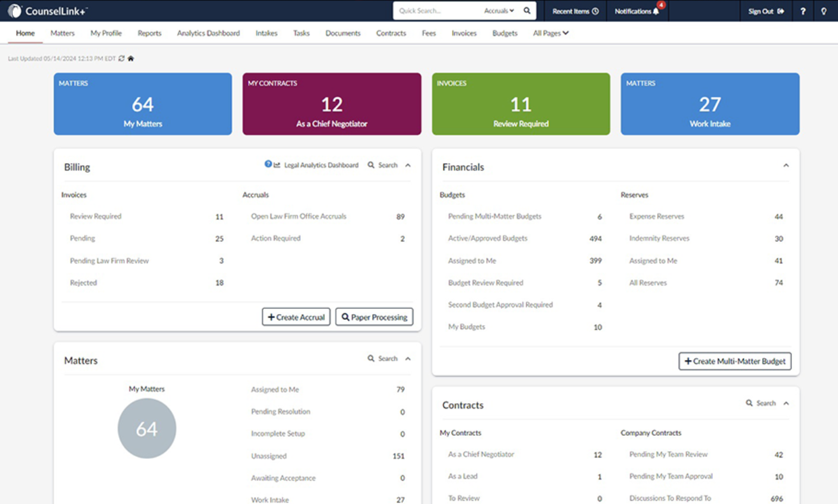Screen dimensions: 838x504
Task: Collapse the Financials panel
Action: coord(785,164)
